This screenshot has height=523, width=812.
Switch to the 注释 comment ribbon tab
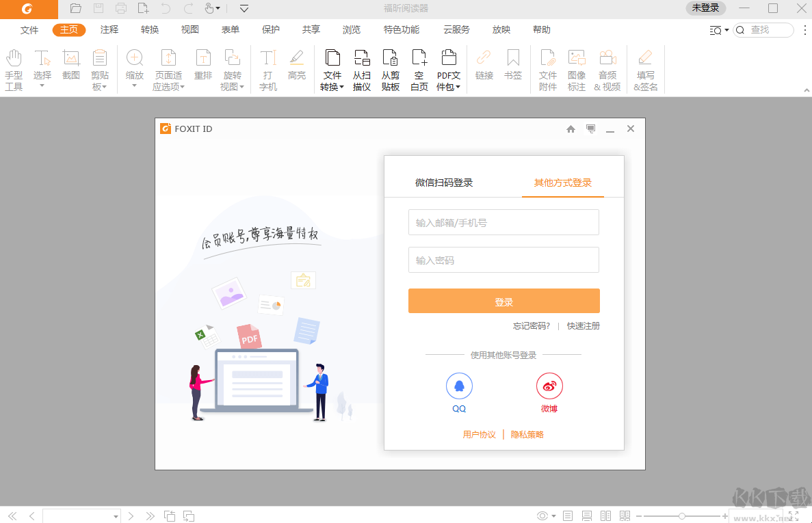coord(109,29)
